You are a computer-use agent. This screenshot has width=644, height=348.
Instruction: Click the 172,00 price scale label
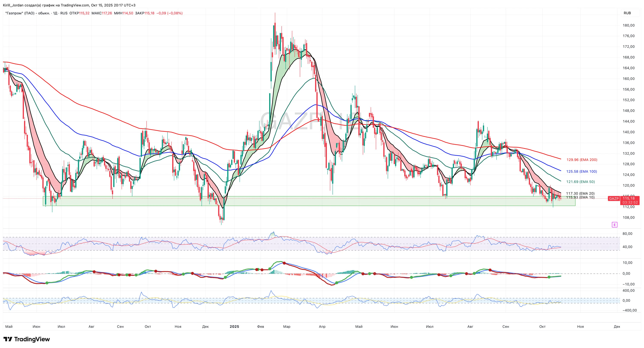[x=629, y=47]
